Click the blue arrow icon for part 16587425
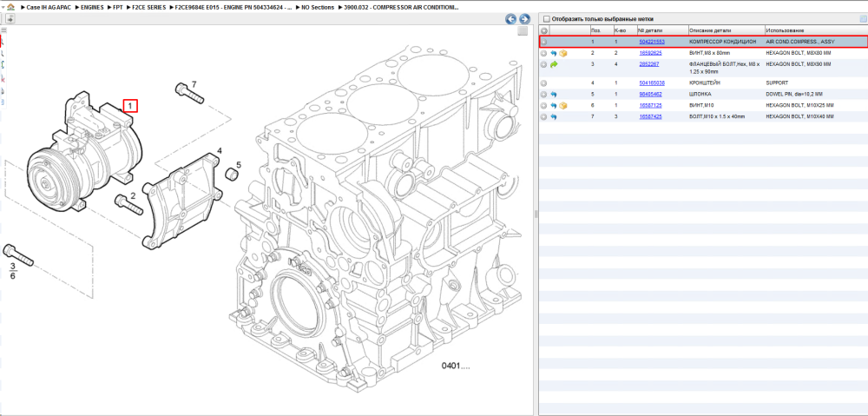The width and height of the screenshot is (868, 416). tap(554, 117)
